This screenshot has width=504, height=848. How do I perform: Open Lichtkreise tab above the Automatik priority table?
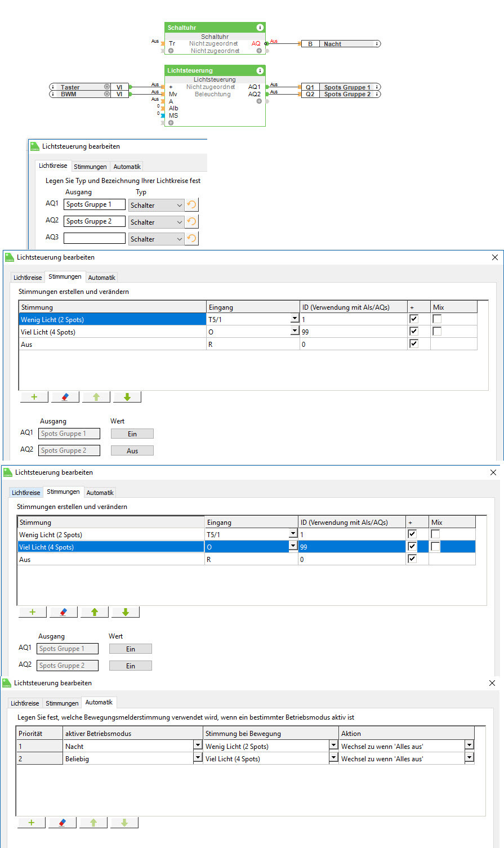[x=25, y=703]
